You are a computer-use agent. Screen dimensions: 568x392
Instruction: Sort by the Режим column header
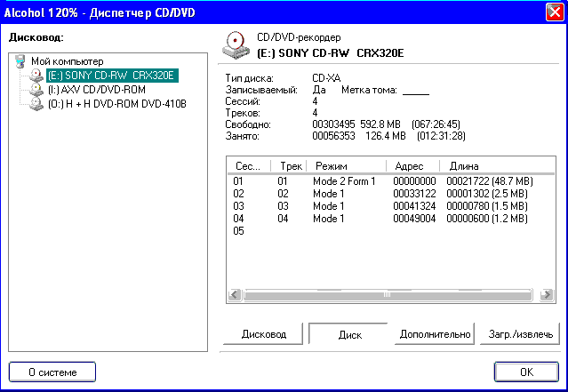pyautogui.click(x=347, y=166)
